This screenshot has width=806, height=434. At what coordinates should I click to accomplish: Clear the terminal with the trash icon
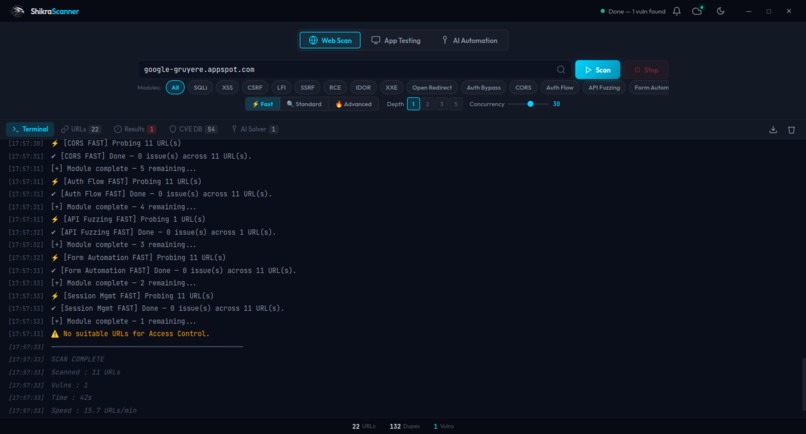pos(791,130)
